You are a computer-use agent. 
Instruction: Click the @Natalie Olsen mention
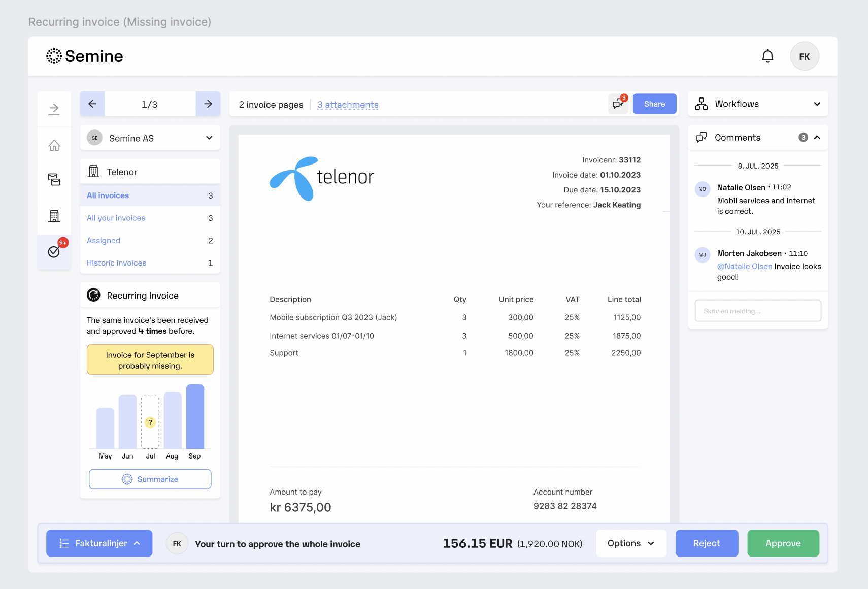click(745, 266)
